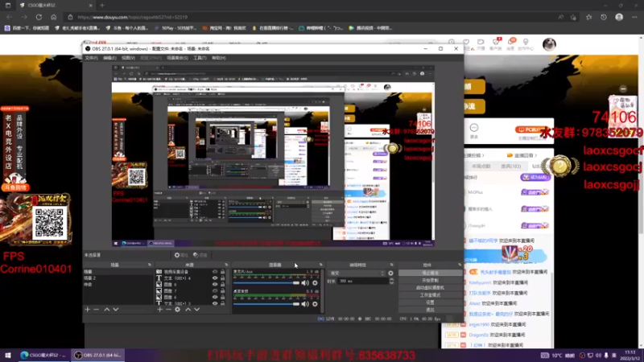Open OBS 工具(T) menu
Image resolution: width=644 pixels, height=362 pixels.
(x=200, y=58)
